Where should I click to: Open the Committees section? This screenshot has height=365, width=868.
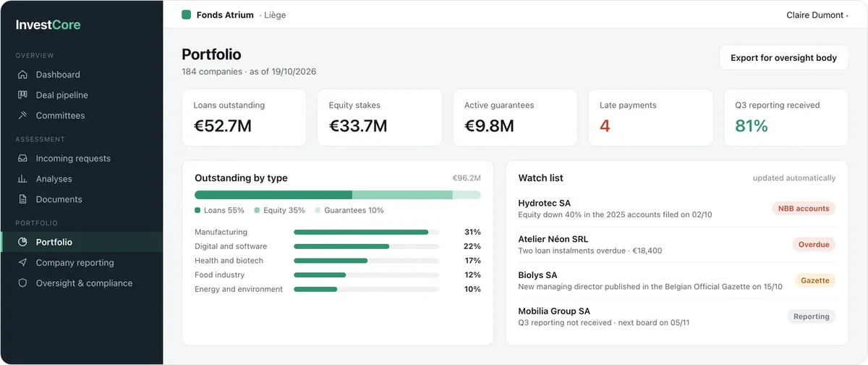82,115
